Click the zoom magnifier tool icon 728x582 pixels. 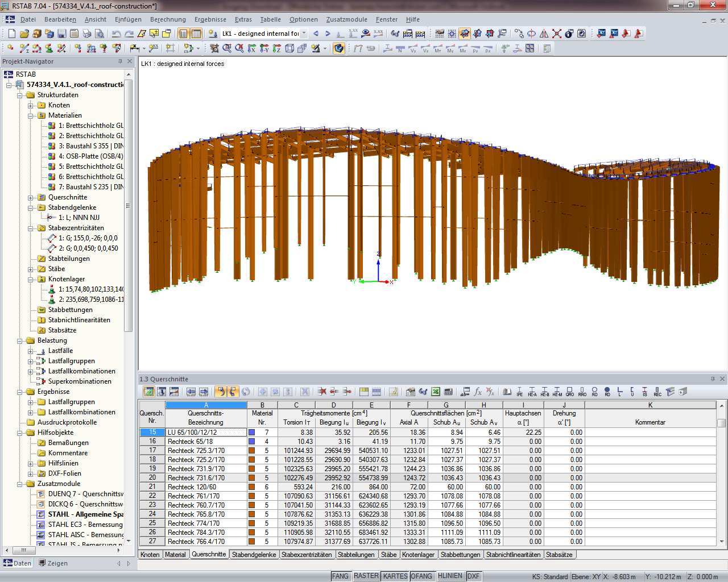coord(226,48)
